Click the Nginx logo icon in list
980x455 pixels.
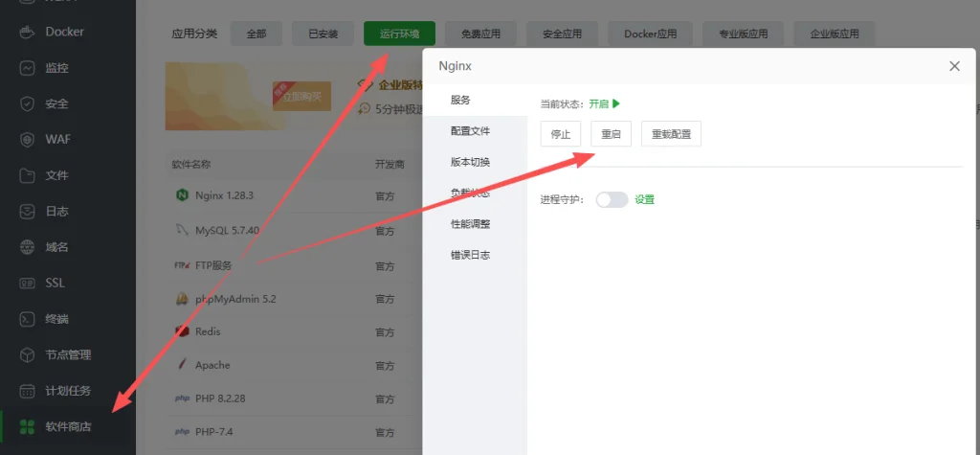(181, 195)
